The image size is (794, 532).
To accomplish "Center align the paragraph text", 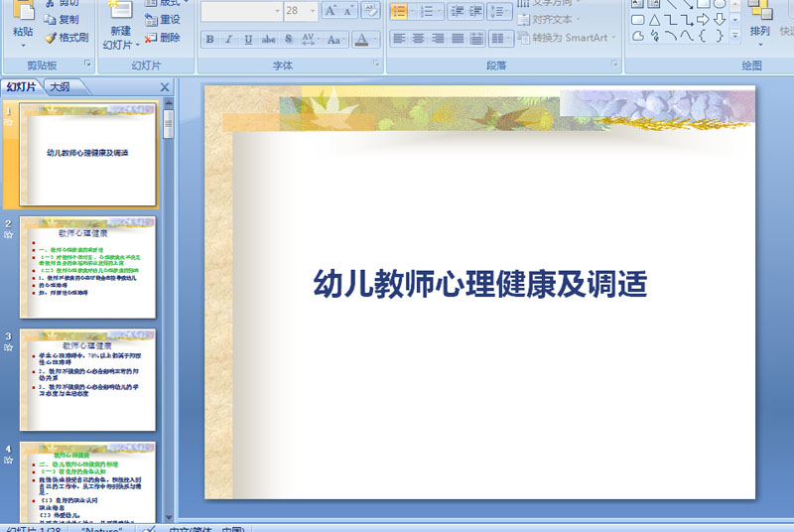I will pos(418,39).
